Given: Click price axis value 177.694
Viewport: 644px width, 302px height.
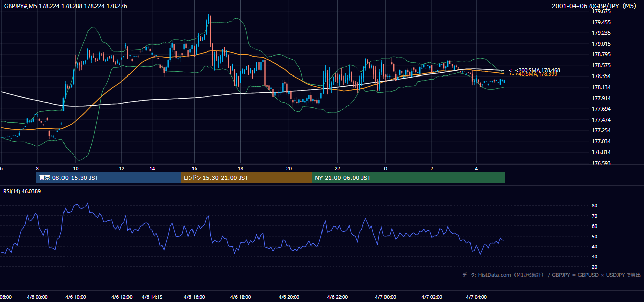Looking at the screenshot, I should pos(601,109).
